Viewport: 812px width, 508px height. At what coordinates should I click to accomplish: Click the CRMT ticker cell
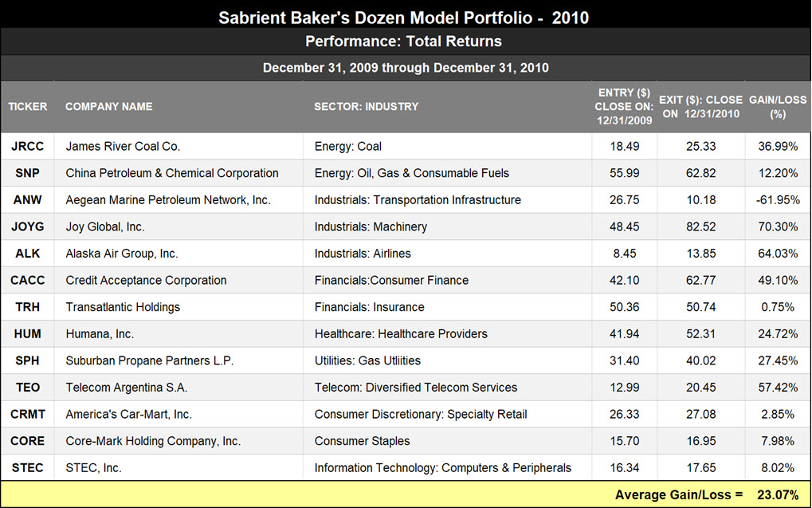(x=27, y=414)
